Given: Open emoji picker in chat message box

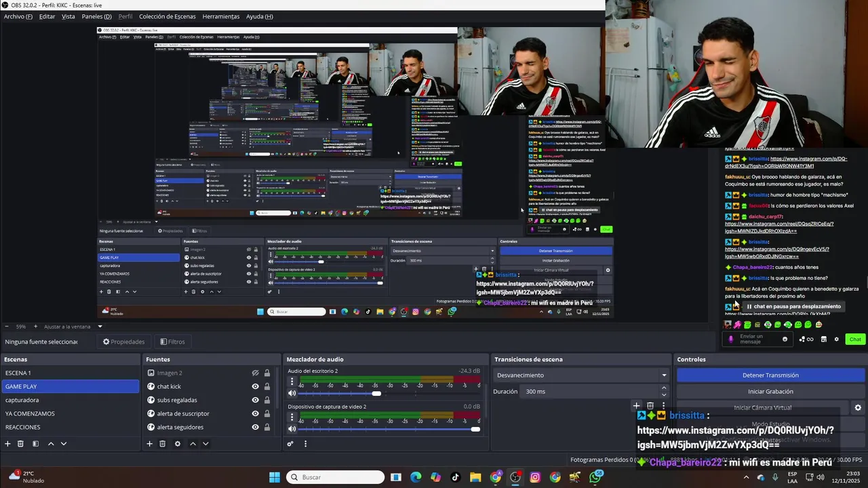Looking at the screenshot, I should click(785, 340).
